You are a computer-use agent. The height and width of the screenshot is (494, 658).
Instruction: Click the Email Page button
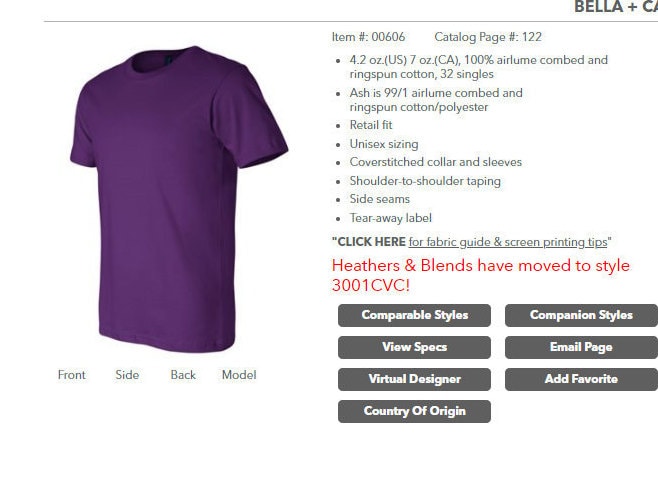581,347
